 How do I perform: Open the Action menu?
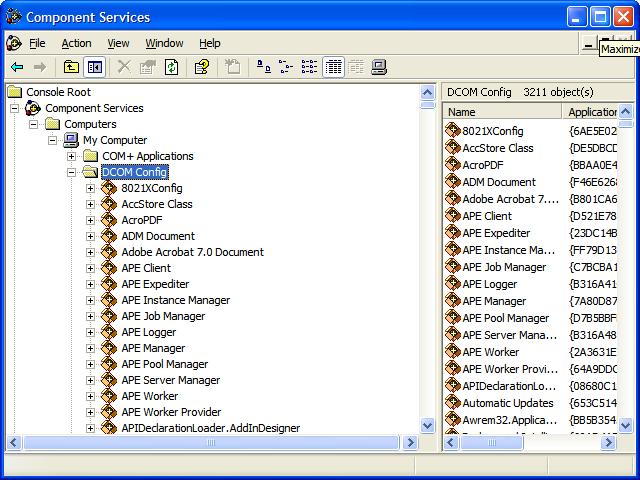[76, 43]
